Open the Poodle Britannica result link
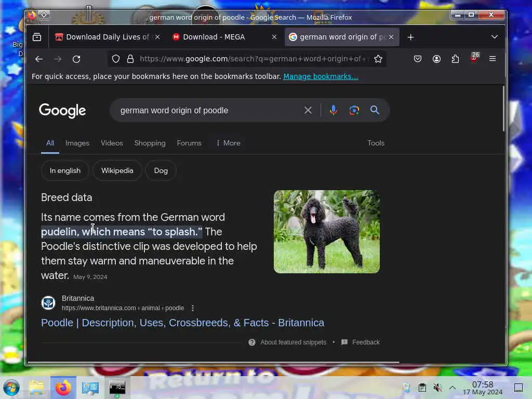 tap(182, 323)
